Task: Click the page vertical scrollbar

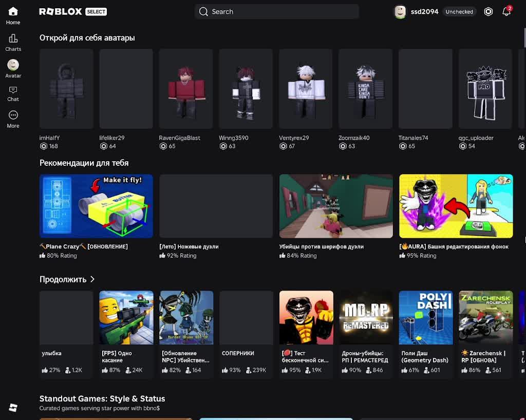Action: tap(524, 37)
